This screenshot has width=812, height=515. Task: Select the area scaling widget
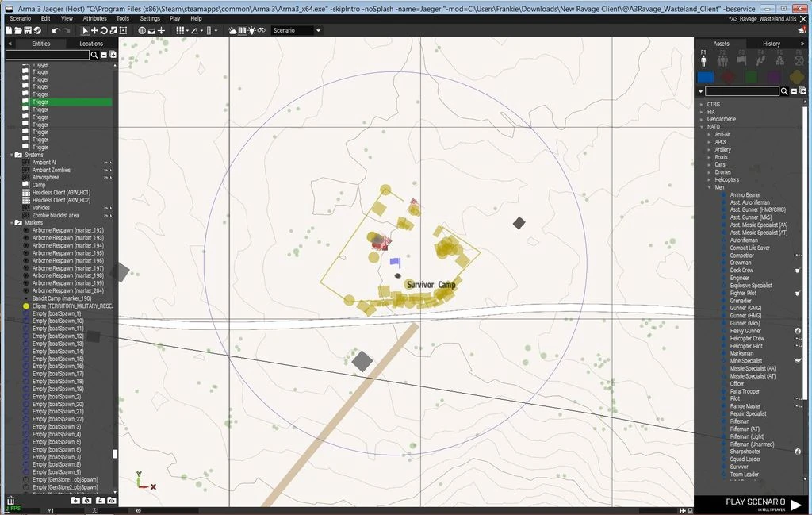[123, 31]
